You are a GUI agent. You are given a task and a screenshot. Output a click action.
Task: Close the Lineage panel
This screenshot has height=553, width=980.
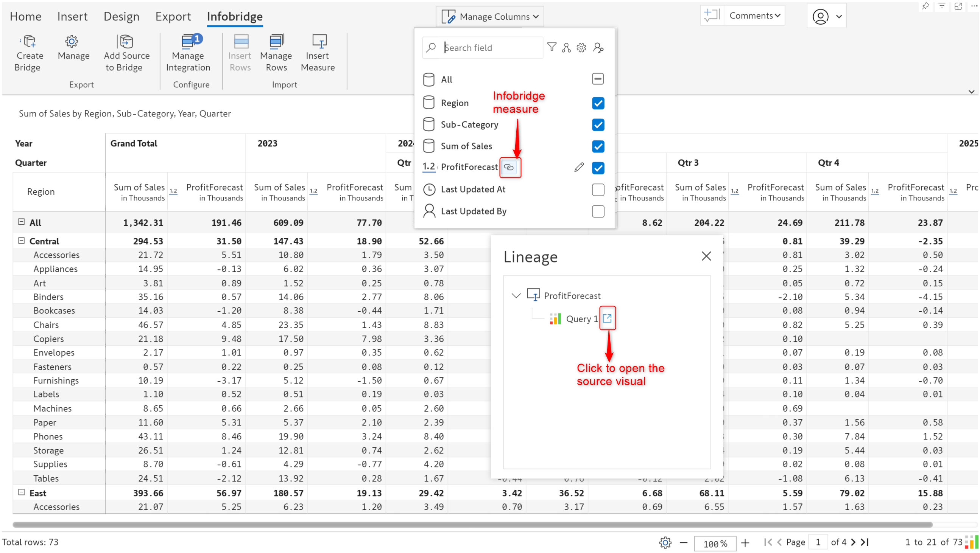(706, 256)
